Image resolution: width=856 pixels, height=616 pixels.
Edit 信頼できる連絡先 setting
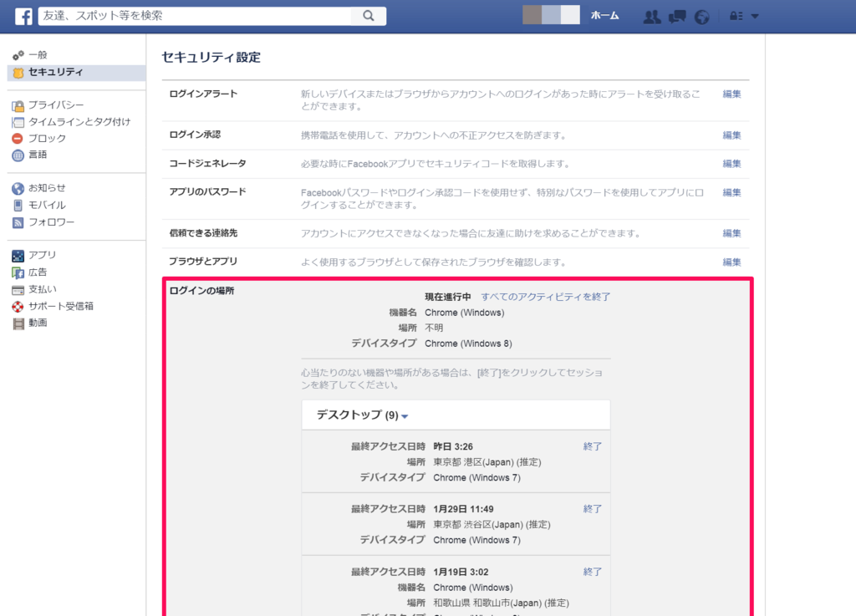pyautogui.click(x=731, y=233)
